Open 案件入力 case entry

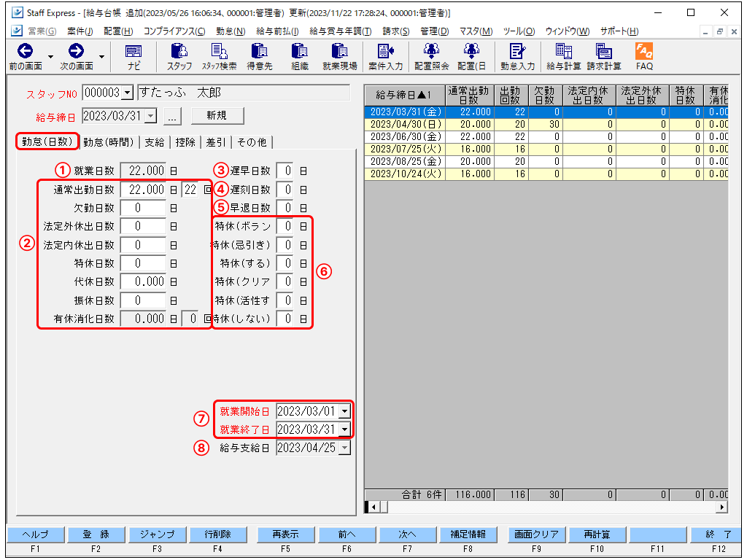point(386,57)
